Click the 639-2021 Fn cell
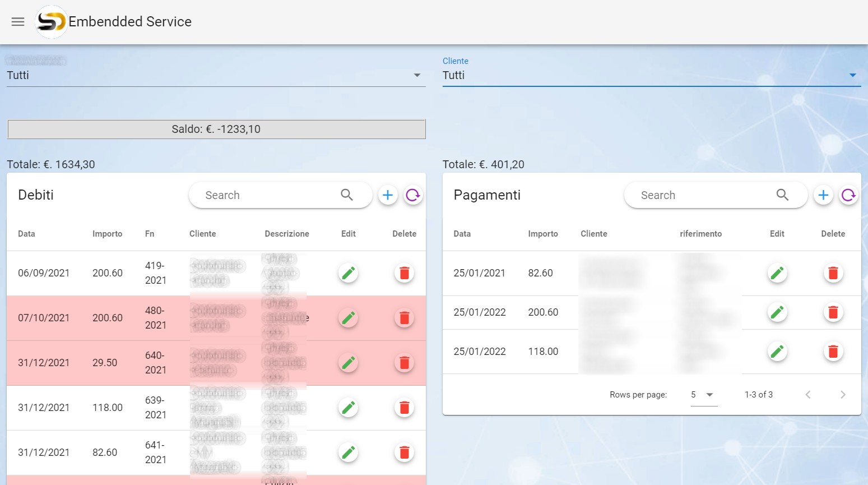This screenshot has width=868, height=485. [x=156, y=408]
